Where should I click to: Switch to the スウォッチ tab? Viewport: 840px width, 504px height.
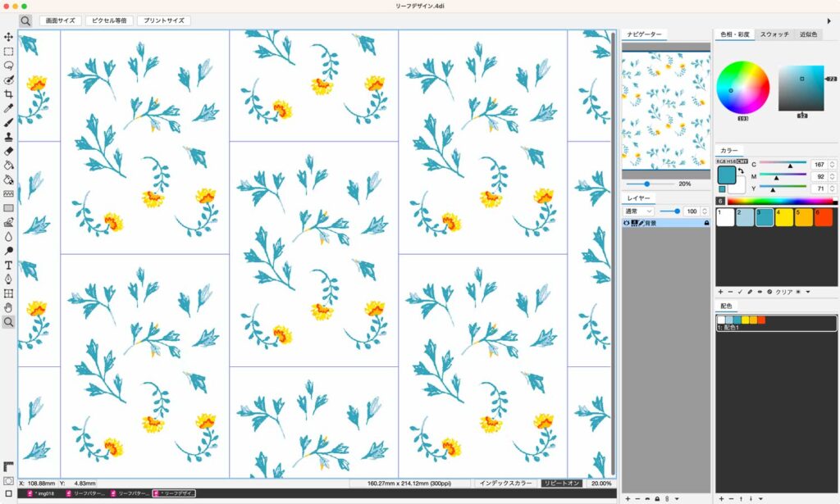point(774,34)
